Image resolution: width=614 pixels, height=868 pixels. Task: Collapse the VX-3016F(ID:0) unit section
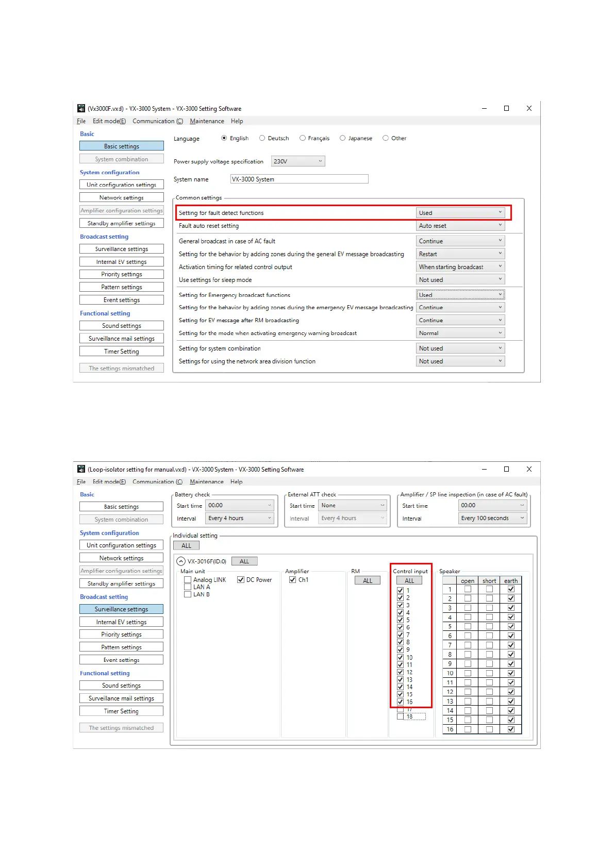pyautogui.click(x=181, y=561)
